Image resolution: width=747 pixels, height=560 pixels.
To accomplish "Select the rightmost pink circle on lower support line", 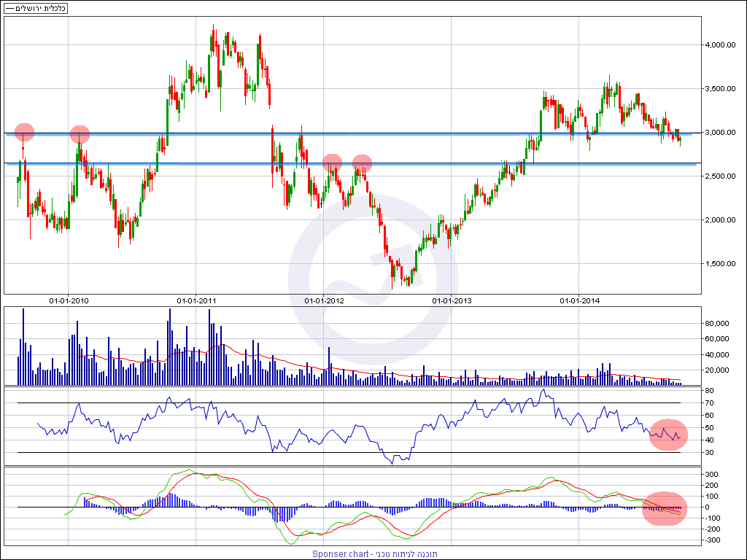I will coord(362,163).
